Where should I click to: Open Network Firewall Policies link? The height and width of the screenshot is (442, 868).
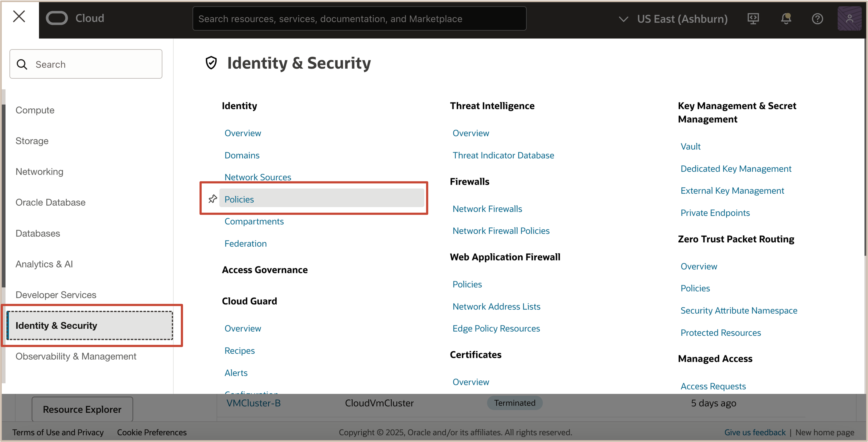pos(501,231)
